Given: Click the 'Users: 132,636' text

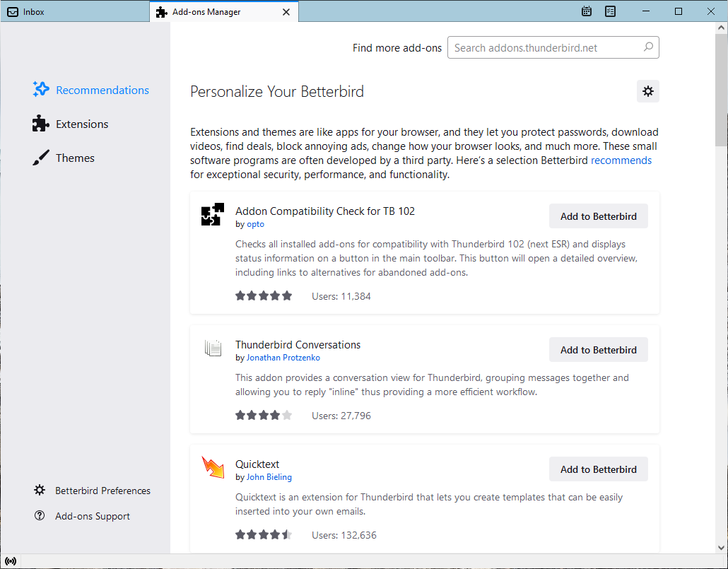Looking at the screenshot, I should click(344, 535).
